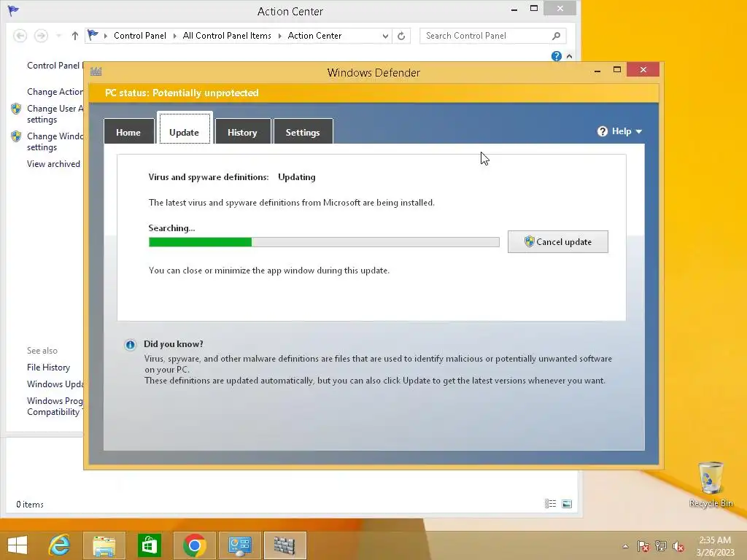Open File Explorer from the taskbar
Screen dimensions: 747x560
click(104, 545)
